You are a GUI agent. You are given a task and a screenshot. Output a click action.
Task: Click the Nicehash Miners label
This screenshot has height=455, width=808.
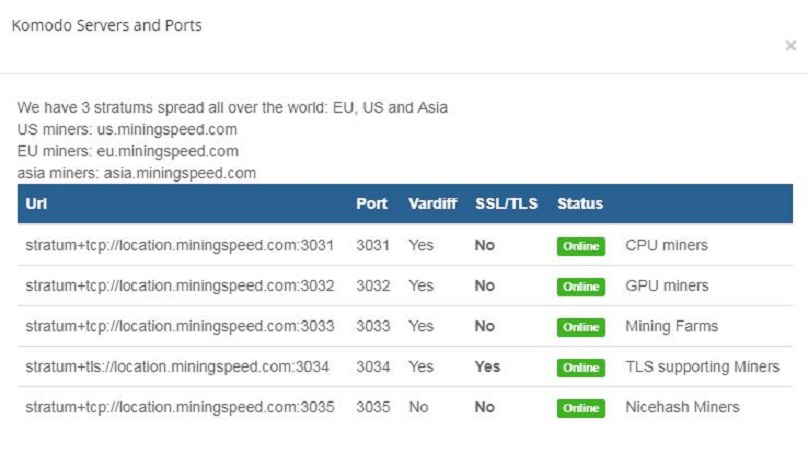(x=682, y=407)
